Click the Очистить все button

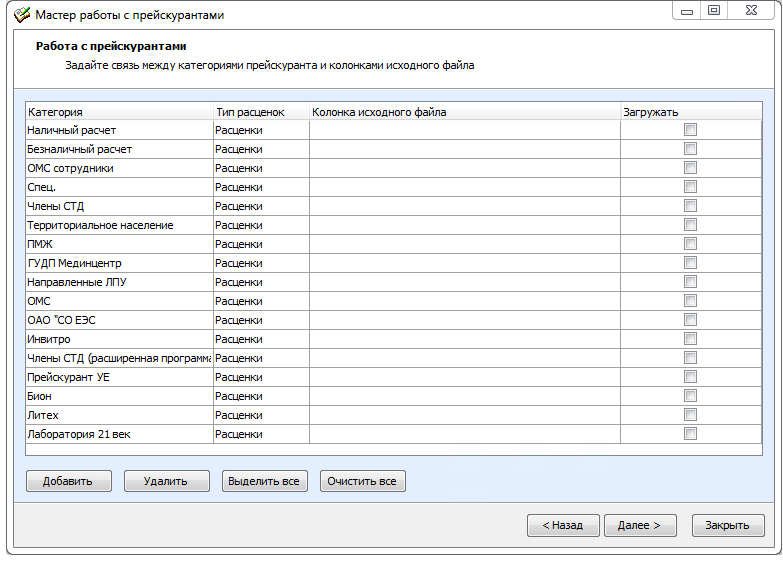tap(363, 481)
